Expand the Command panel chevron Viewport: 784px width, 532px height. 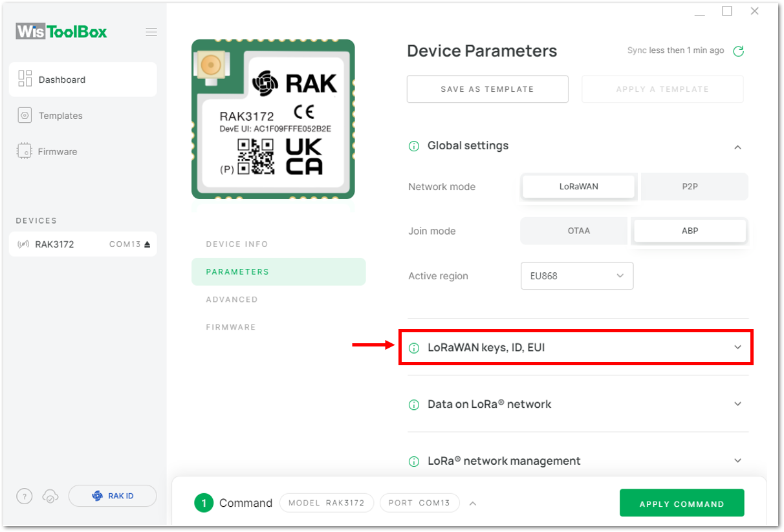[x=473, y=504]
